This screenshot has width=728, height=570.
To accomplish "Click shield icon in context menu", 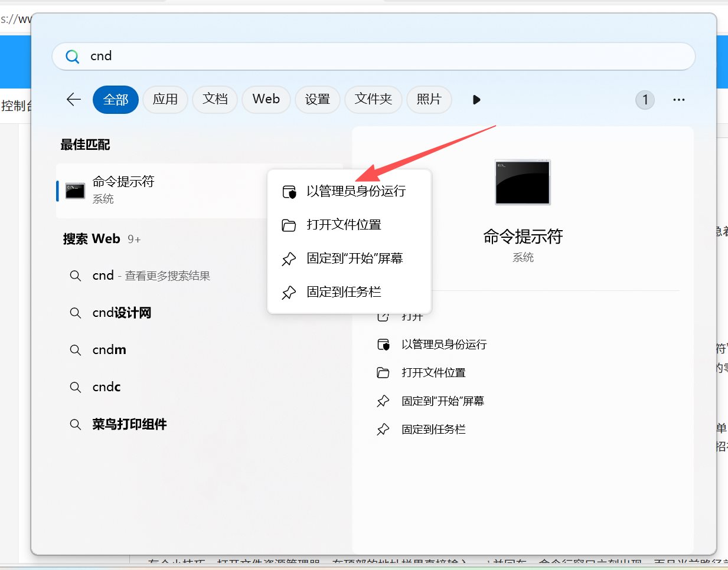I will tap(289, 192).
